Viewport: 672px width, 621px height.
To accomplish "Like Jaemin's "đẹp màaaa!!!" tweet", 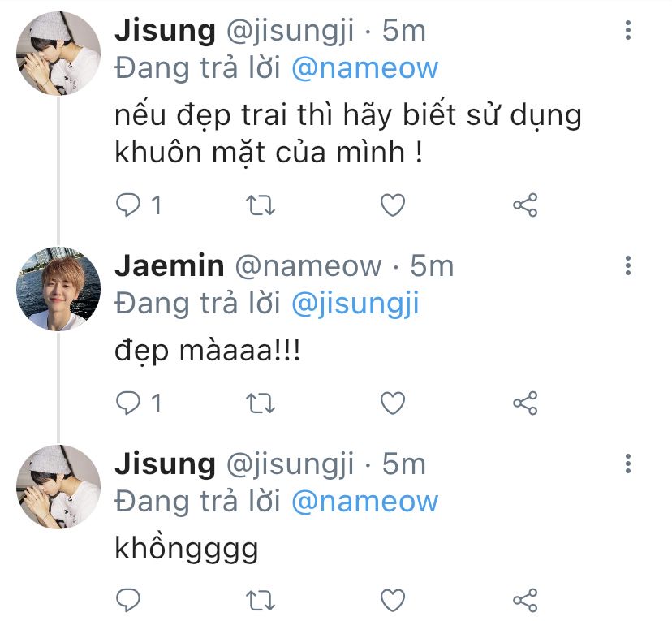I will [393, 403].
